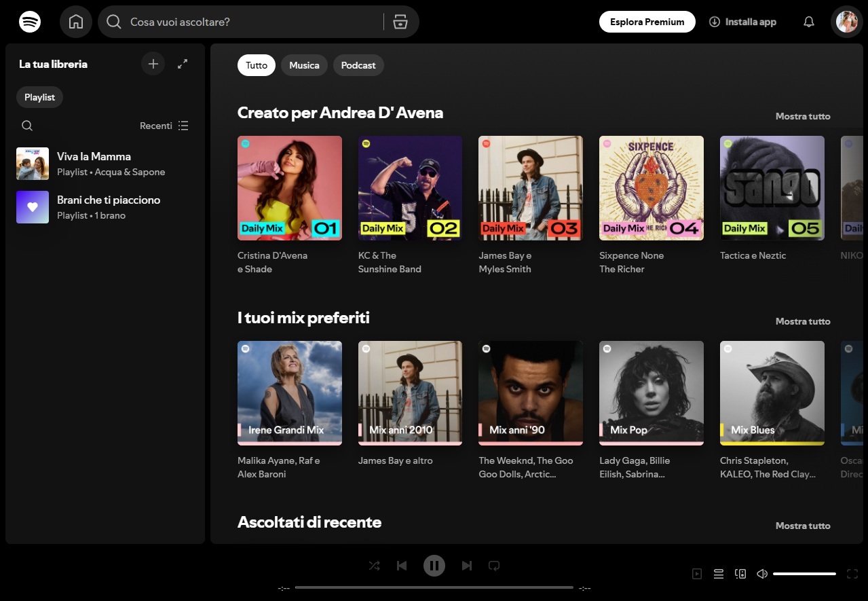The image size is (868, 601).
Task: Open Brani che ti piacciono playlist
Action: pyautogui.click(x=105, y=207)
